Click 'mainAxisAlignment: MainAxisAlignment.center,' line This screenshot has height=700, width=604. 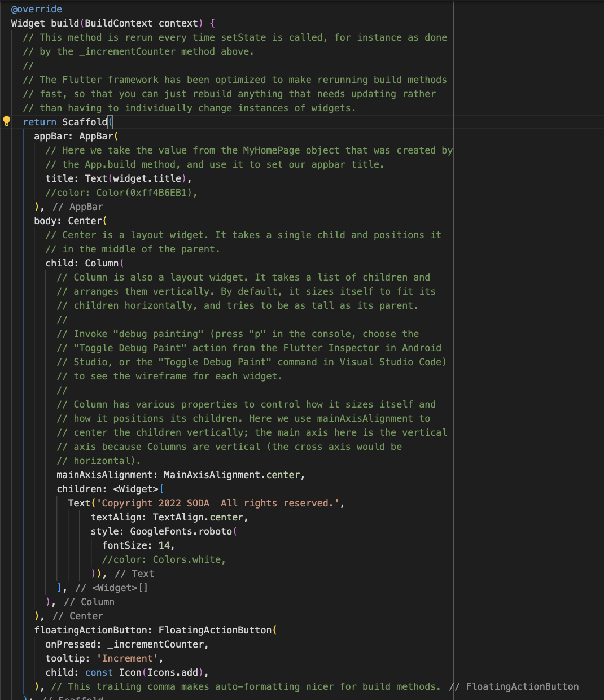click(181, 475)
